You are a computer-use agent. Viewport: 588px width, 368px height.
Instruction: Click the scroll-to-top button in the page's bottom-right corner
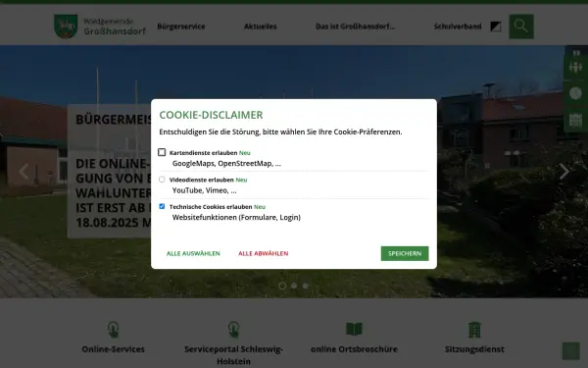pos(570,350)
